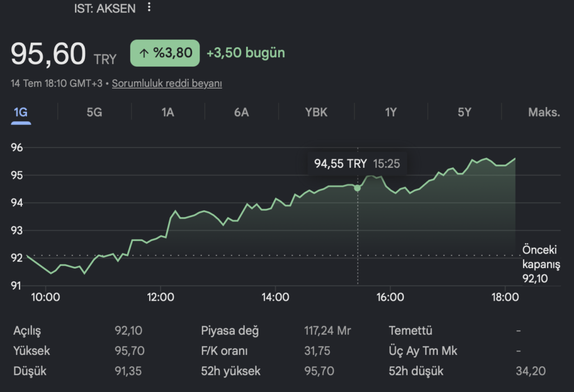Click the F/K oranı label

(x=224, y=351)
